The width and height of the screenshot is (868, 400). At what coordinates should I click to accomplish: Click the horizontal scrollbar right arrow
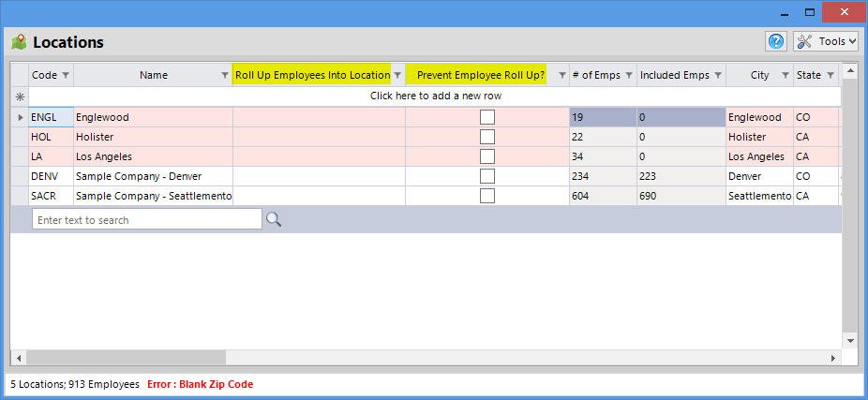pyautogui.click(x=832, y=358)
